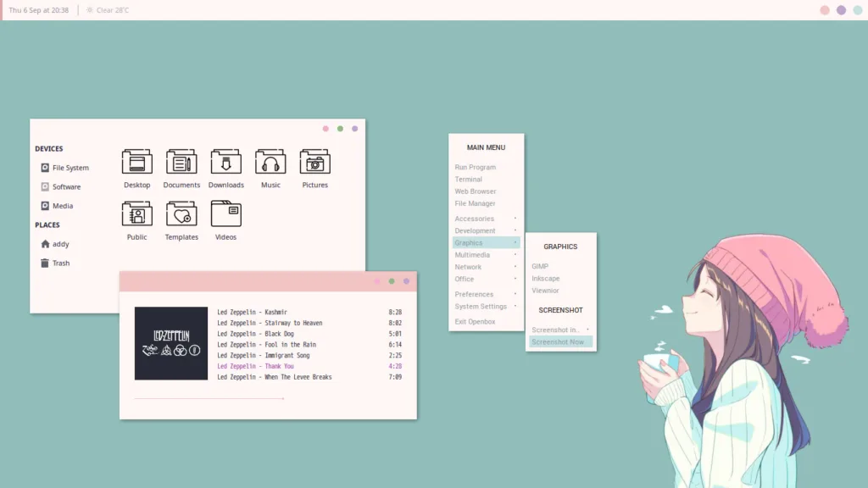This screenshot has height=488, width=868.
Task: Go to the addy home folder
Action: pyautogui.click(x=60, y=244)
